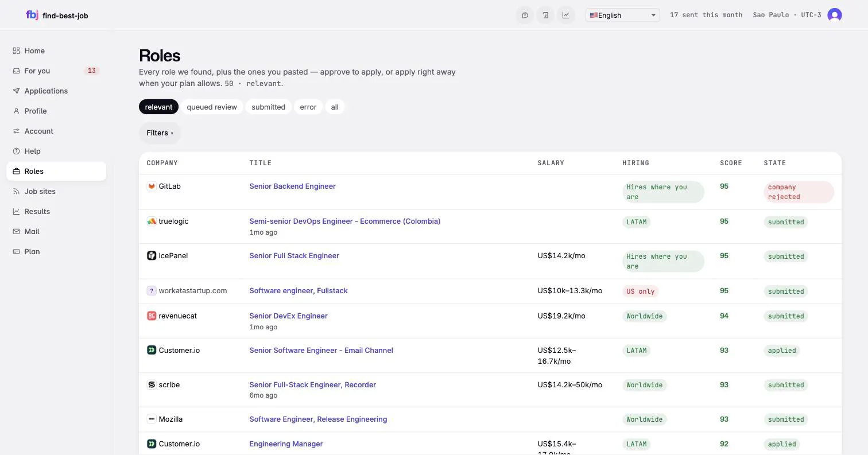This screenshot has height=455, width=868.
Task: Open Software engineer, Fullstack role link
Action: (299, 291)
